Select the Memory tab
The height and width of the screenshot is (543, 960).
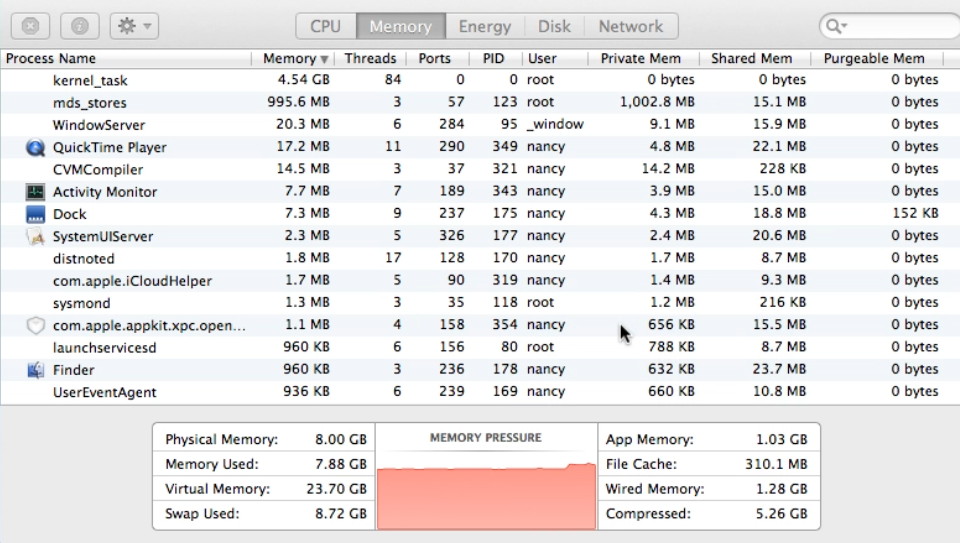point(400,26)
